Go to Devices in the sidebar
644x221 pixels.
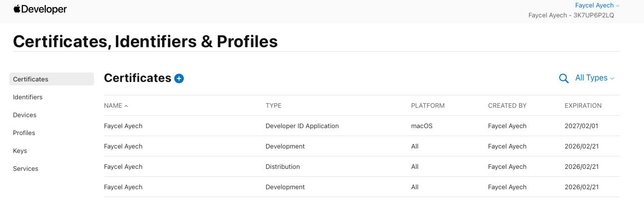coord(25,115)
